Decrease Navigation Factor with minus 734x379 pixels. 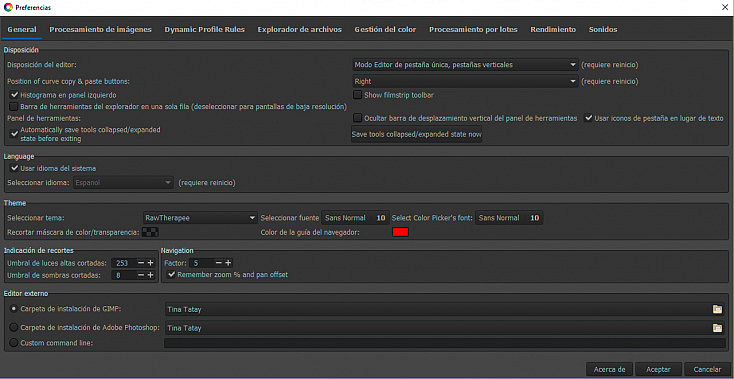coord(219,263)
